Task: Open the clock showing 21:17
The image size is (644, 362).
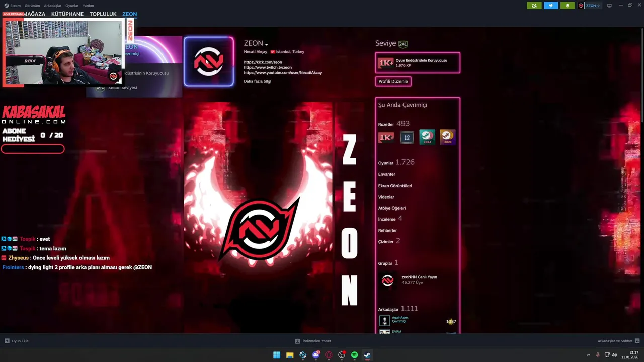Action: tap(630, 355)
